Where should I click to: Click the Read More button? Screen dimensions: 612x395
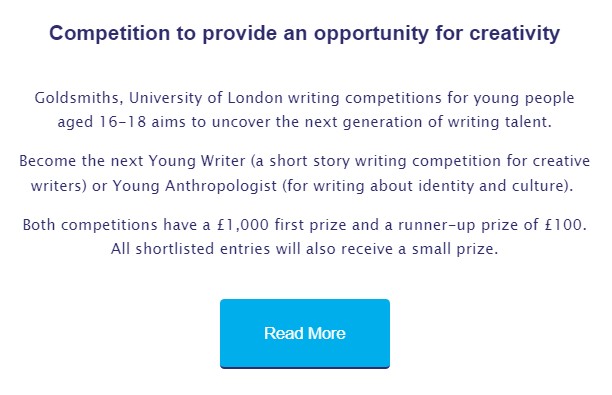tap(305, 334)
